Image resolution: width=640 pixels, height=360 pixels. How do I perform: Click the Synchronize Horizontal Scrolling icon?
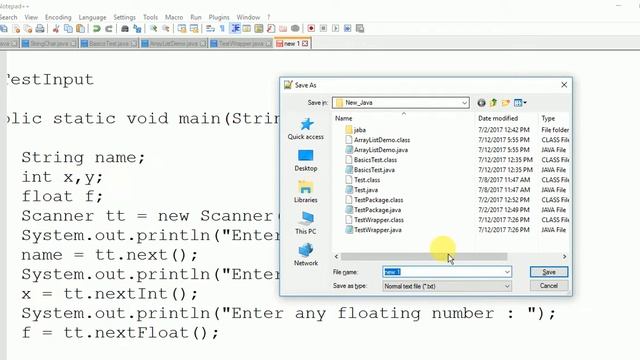click(194, 29)
